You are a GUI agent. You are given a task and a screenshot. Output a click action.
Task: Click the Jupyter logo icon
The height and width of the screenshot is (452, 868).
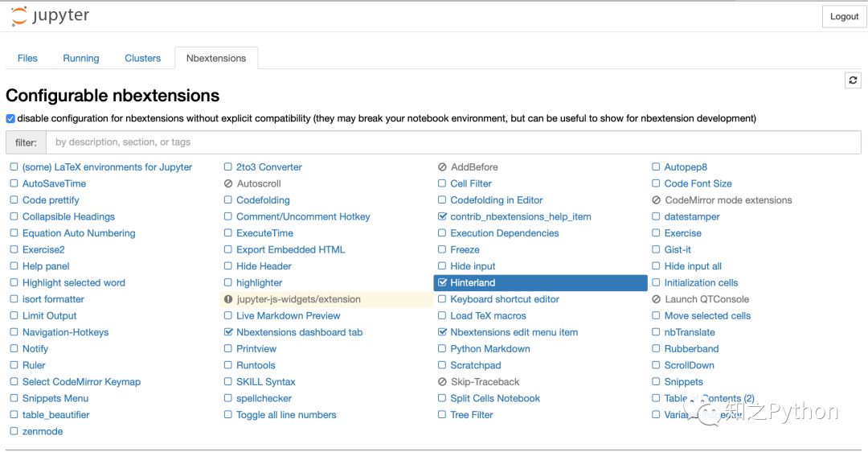(18, 16)
